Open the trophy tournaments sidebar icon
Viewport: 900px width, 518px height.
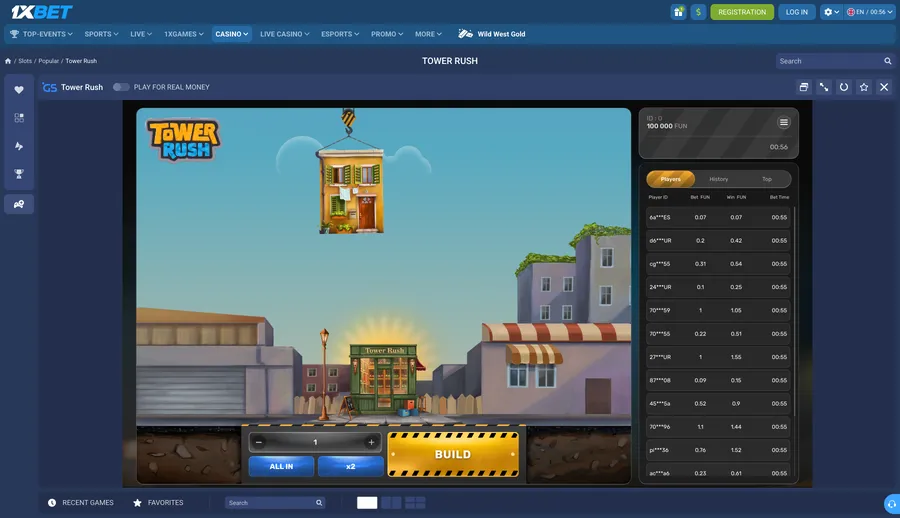tap(19, 174)
